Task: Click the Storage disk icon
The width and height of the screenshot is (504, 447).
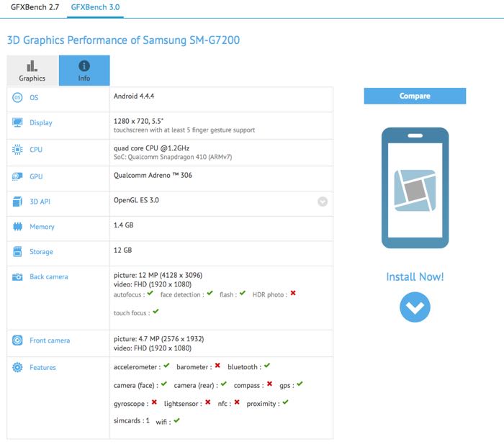Action: [17, 252]
